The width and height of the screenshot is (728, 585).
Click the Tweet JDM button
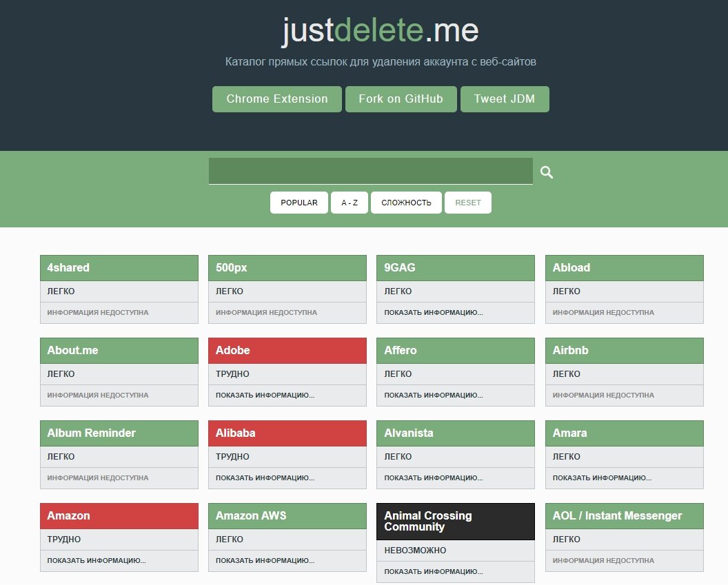coord(504,99)
